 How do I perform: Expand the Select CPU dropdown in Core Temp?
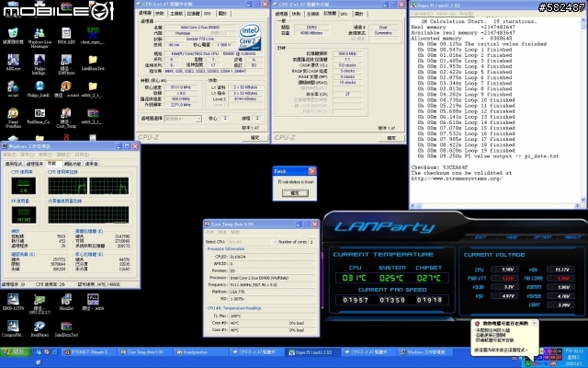[274, 242]
